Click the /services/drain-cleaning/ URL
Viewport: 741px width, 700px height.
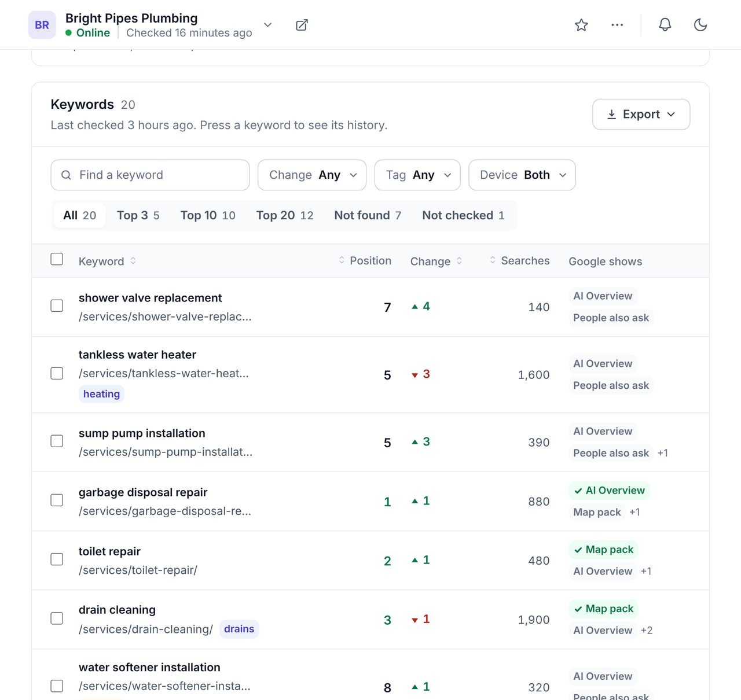(146, 629)
